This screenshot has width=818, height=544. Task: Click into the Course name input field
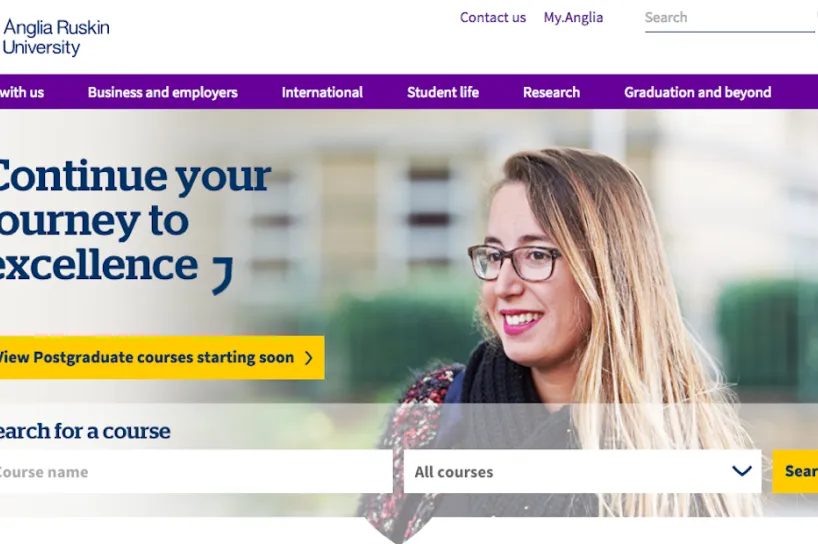click(x=196, y=472)
